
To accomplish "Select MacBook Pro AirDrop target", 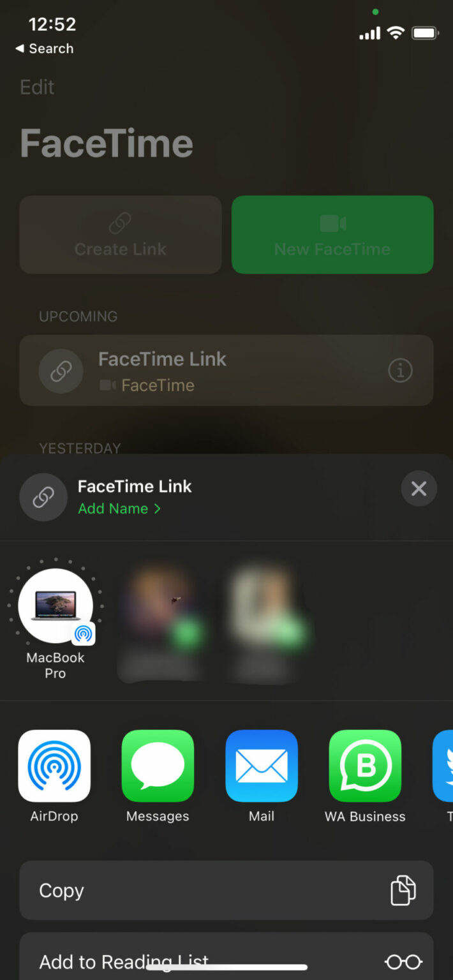I will 56,606.
